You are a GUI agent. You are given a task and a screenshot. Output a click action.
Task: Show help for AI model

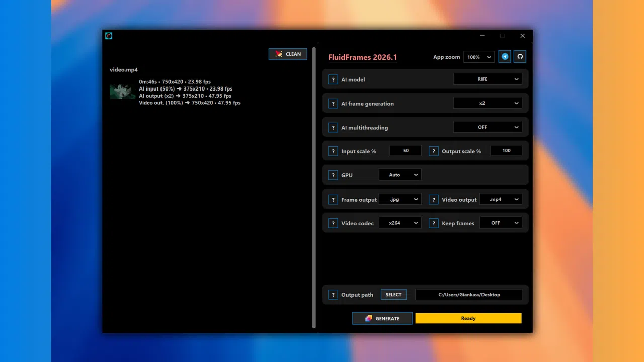click(x=333, y=79)
